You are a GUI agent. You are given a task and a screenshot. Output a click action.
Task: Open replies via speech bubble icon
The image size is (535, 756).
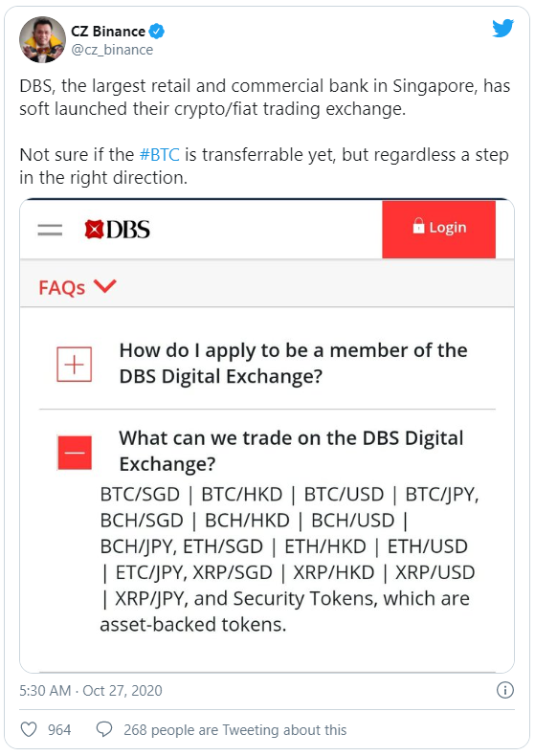[x=104, y=729]
